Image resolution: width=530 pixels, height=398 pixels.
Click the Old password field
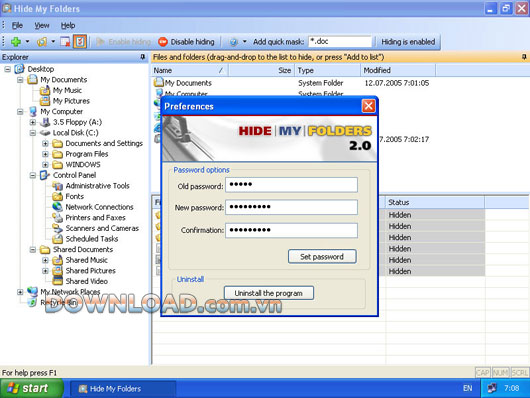click(x=291, y=185)
